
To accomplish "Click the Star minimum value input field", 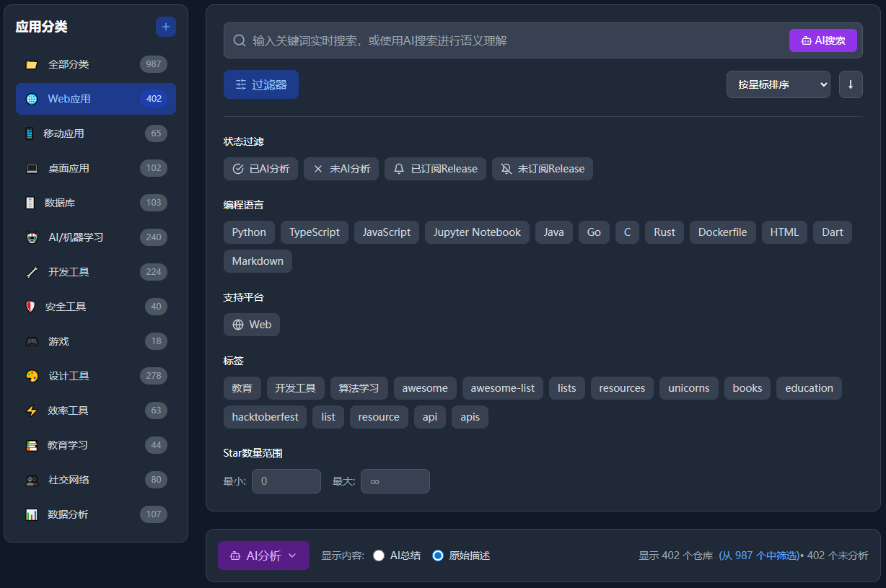I will [286, 481].
